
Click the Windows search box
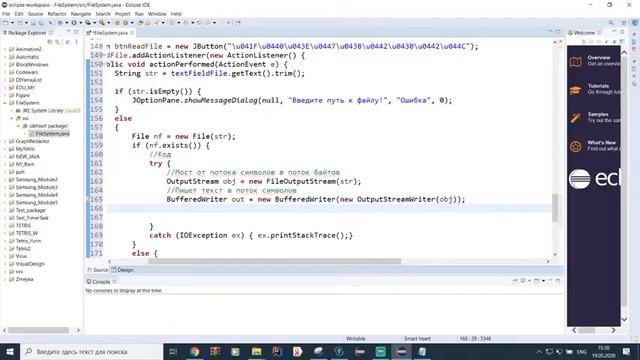[x=92, y=351]
